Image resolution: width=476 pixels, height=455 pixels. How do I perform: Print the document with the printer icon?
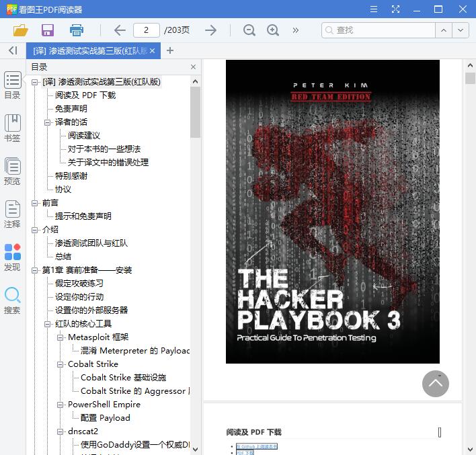tap(76, 30)
